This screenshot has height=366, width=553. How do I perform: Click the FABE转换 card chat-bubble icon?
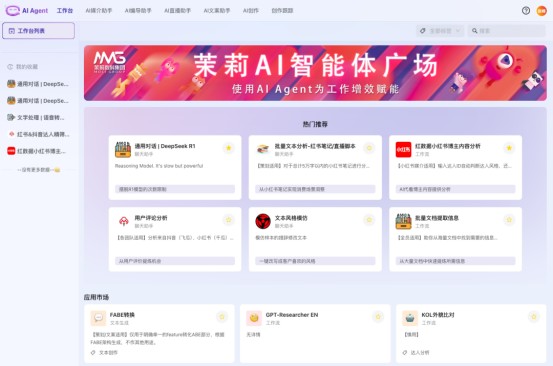click(98, 318)
